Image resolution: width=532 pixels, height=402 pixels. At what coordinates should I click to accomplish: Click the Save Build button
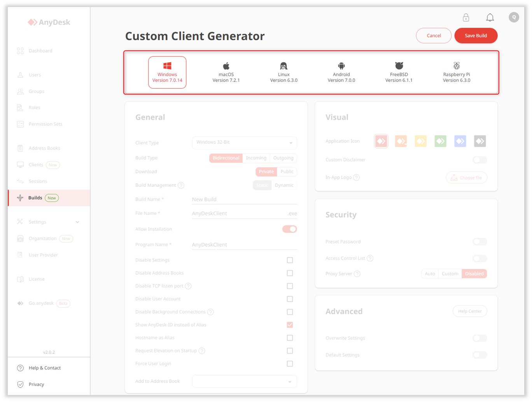[476, 35]
